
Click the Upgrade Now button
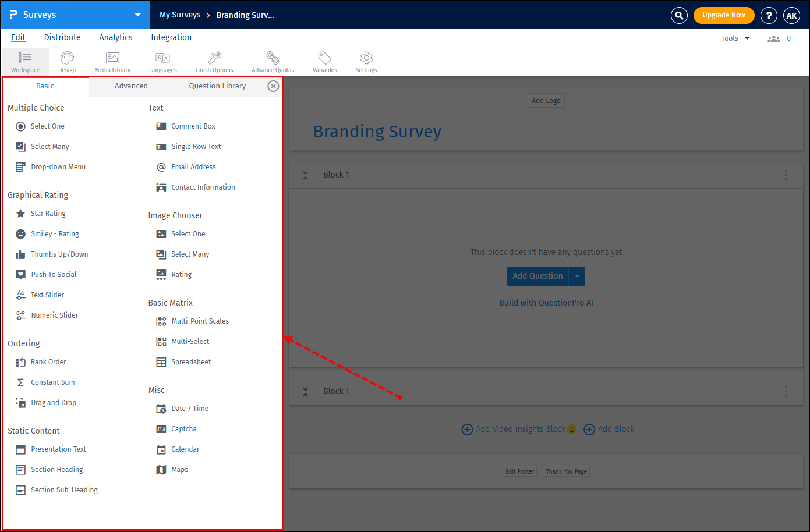pyautogui.click(x=724, y=15)
